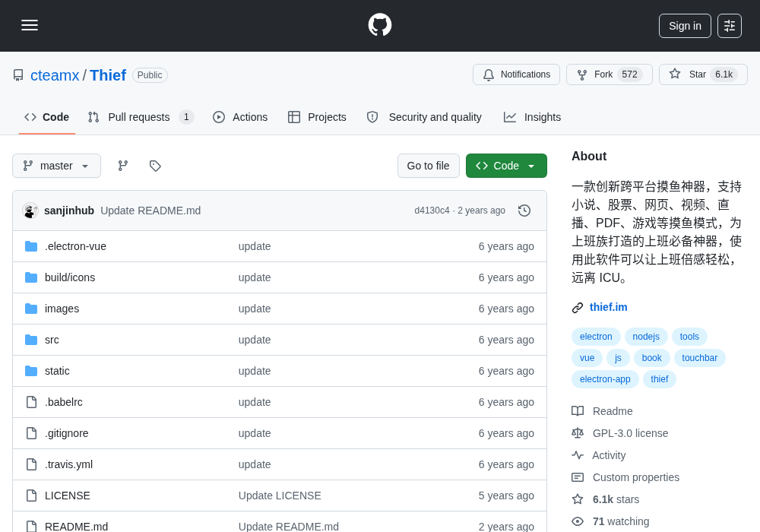The width and height of the screenshot is (760, 532).
Task: Star the Thief repository
Action: [703, 74]
